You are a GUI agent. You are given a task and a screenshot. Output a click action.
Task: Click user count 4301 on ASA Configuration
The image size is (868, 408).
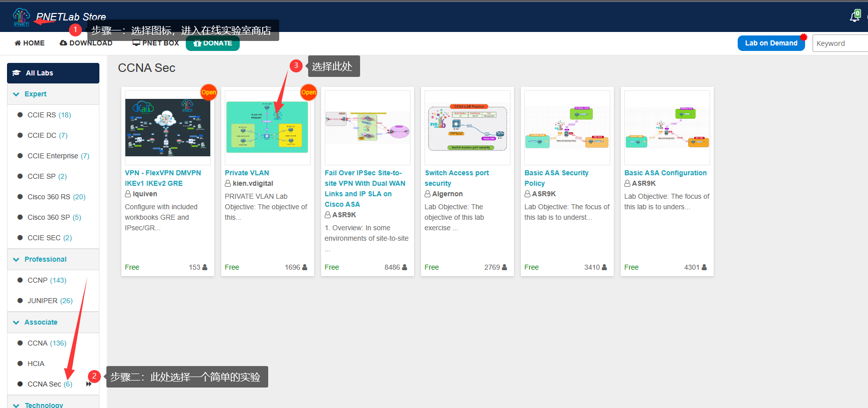695,267
